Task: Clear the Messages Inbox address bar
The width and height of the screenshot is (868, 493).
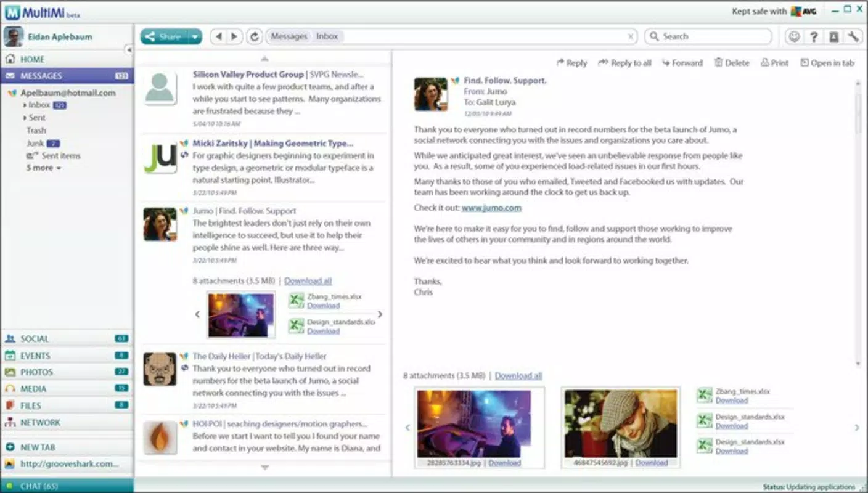Action: pyautogui.click(x=631, y=36)
